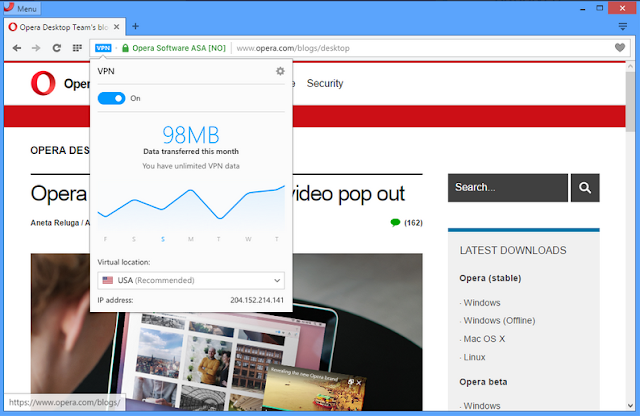Image resolution: width=640 pixels, height=416 pixels.
Task: Click the Search input field
Action: pos(508,188)
